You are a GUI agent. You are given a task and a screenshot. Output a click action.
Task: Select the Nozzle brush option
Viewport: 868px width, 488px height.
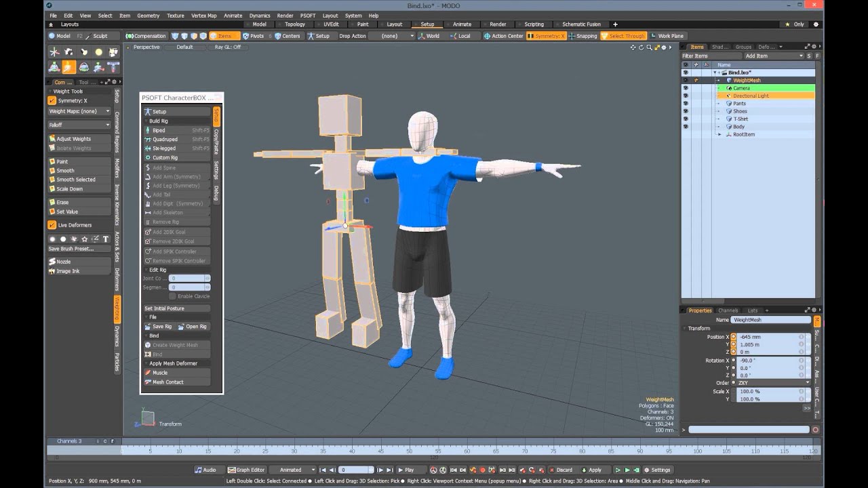coord(79,262)
